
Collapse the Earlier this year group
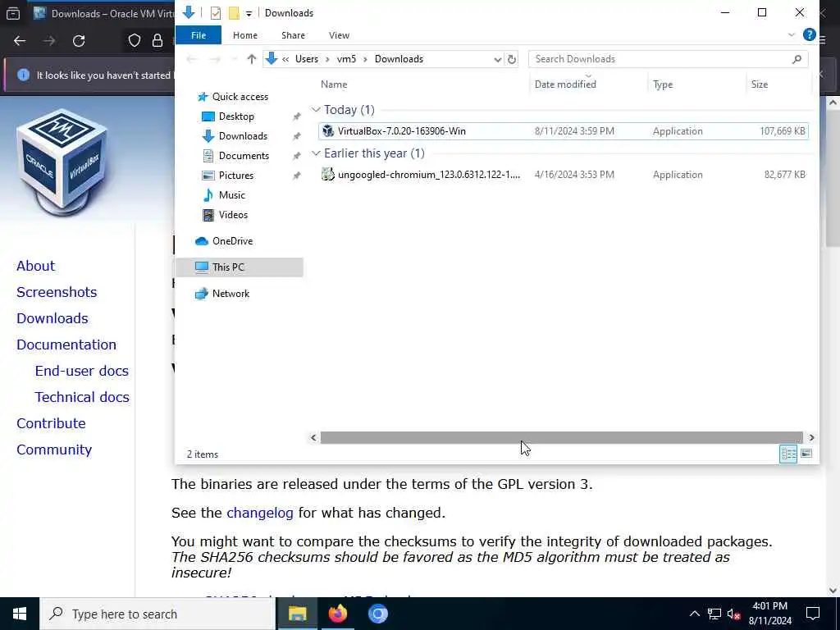316,153
